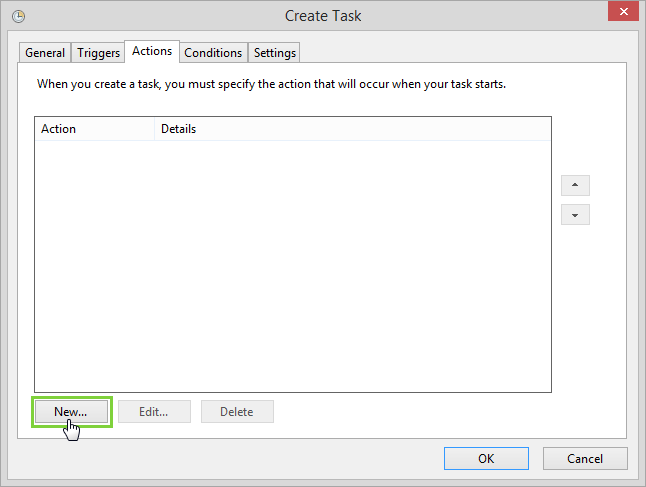Click the clock icon in the title bar

19,16
